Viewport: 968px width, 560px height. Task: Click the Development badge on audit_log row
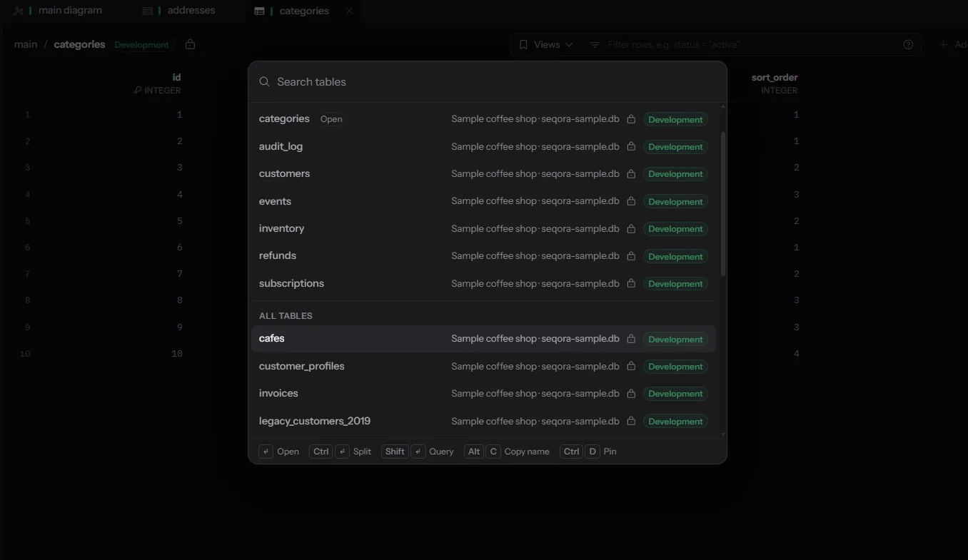(x=675, y=147)
